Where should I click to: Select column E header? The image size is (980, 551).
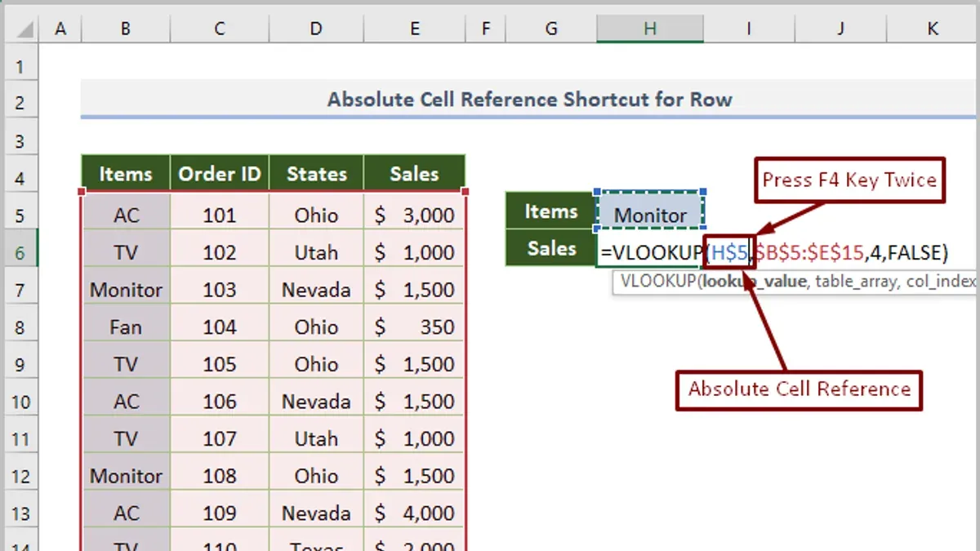(415, 29)
